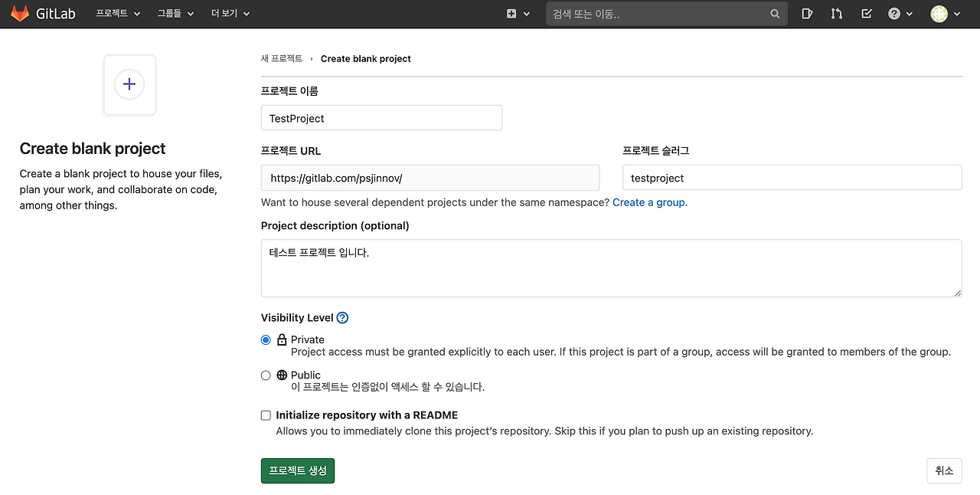Screen dimensions: 980x495
Task: Click the GitLab logo icon
Action: point(20,12)
